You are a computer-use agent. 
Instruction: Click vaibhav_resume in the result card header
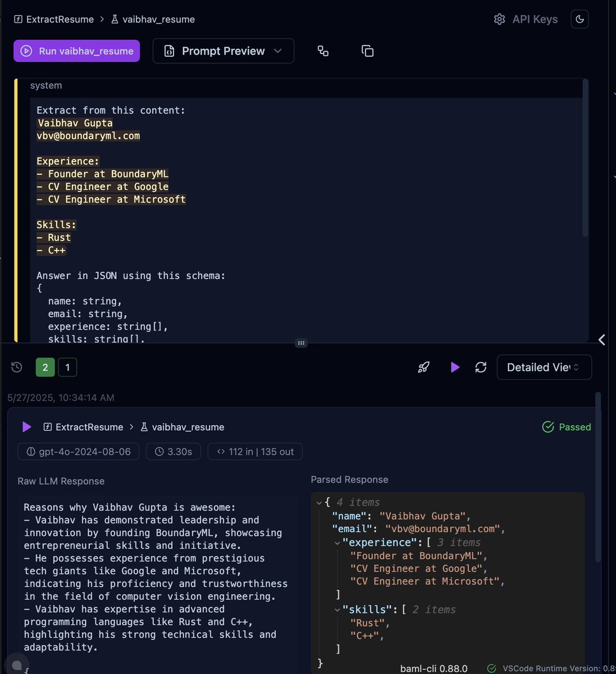tap(188, 427)
